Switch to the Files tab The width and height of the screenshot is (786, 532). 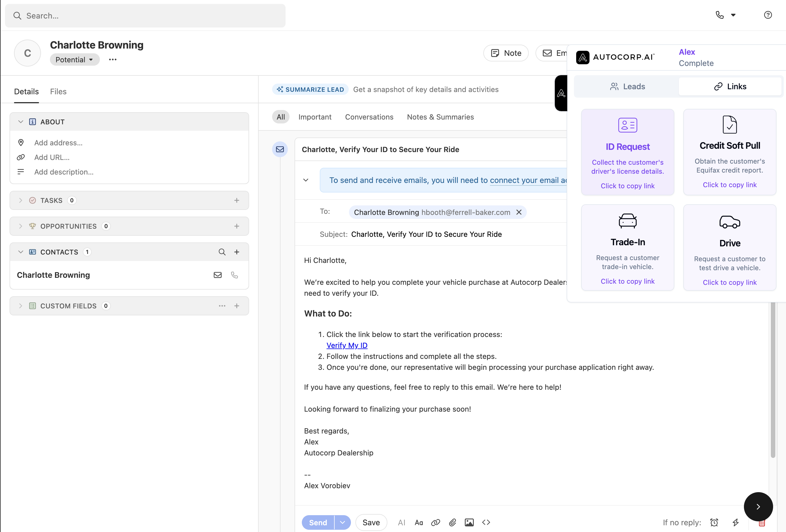[x=58, y=91]
